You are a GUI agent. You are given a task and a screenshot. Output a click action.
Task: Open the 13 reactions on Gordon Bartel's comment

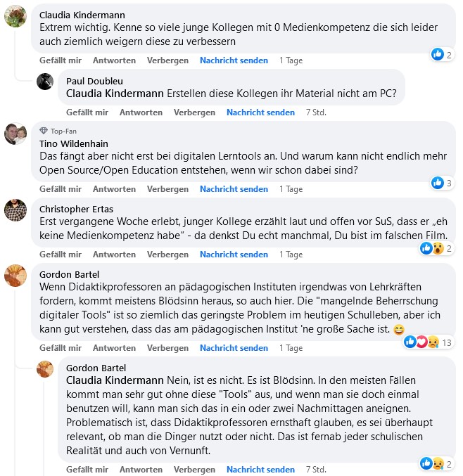pyautogui.click(x=428, y=342)
